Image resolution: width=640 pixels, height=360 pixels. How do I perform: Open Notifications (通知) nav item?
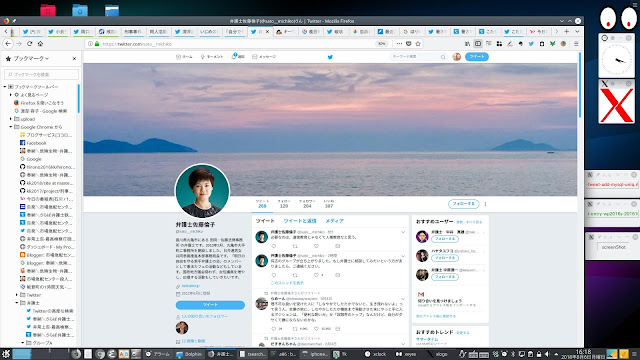pyautogui.click(x=238, y=57)
